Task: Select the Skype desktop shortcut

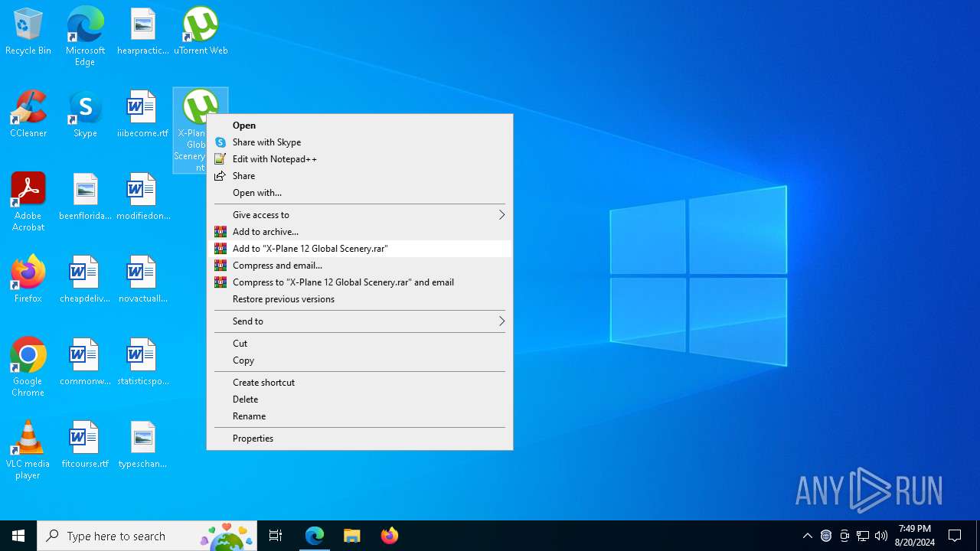Action: [85, 115]
